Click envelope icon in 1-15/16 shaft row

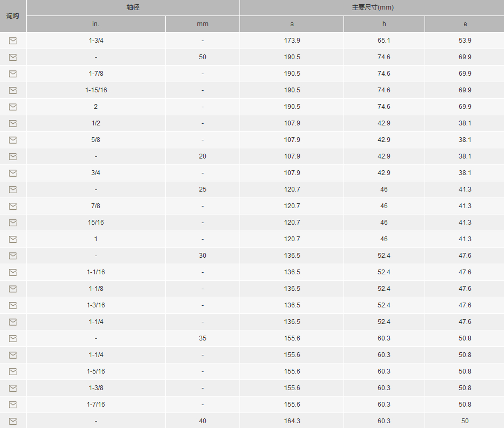[13, 90]
